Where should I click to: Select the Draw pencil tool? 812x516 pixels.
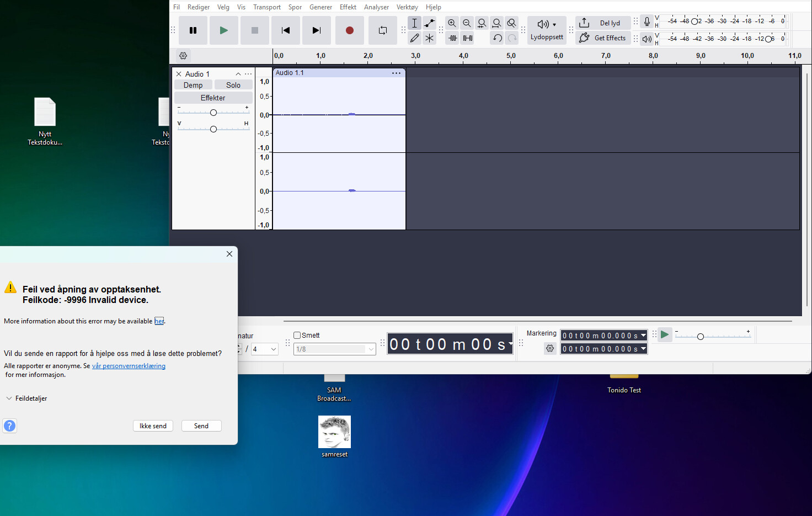[x=414, y=38]
